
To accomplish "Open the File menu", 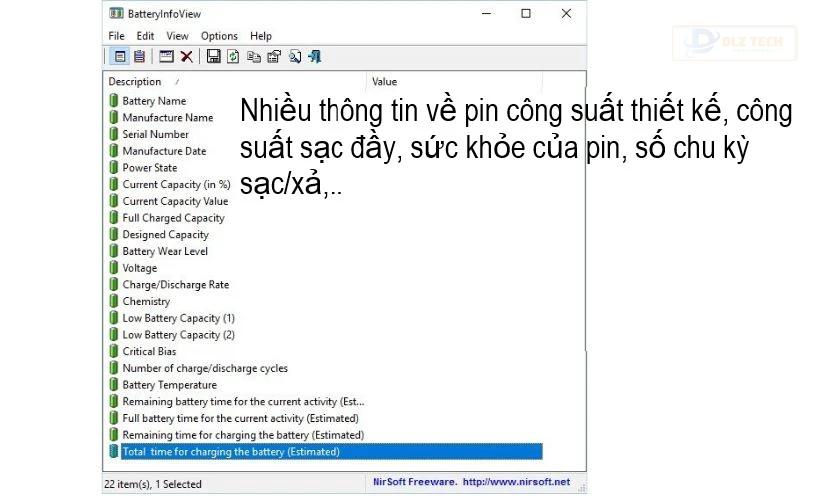I will click(x=116, y=36).
